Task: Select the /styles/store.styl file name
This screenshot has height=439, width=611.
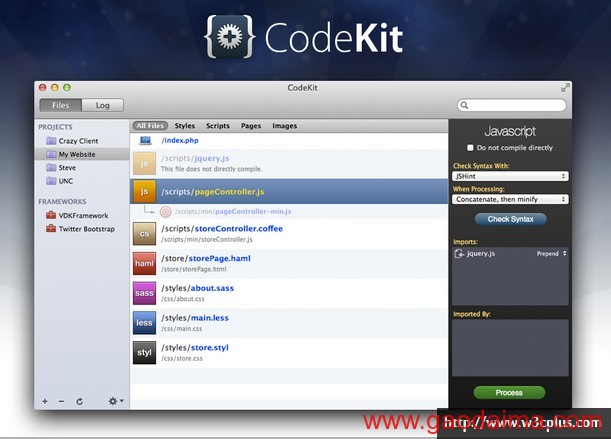Action: pyautogui.click(x=195, y=347)
